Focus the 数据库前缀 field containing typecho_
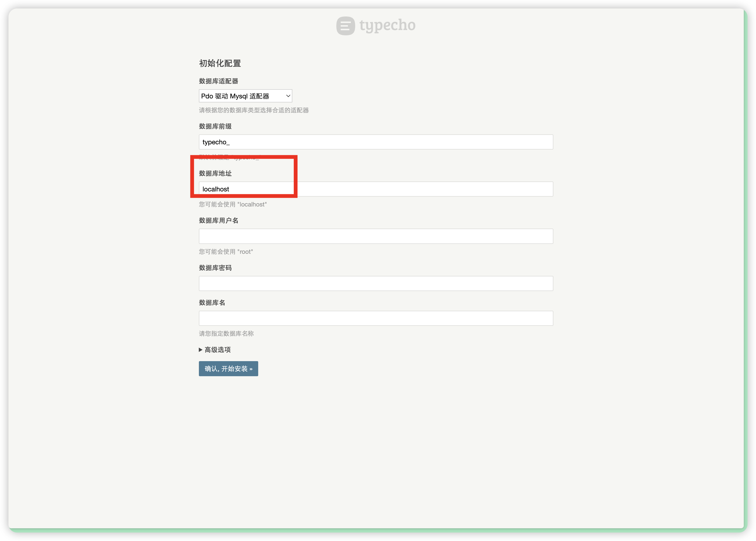Screen dimensions: 756x541 click(x=376, y=142)
